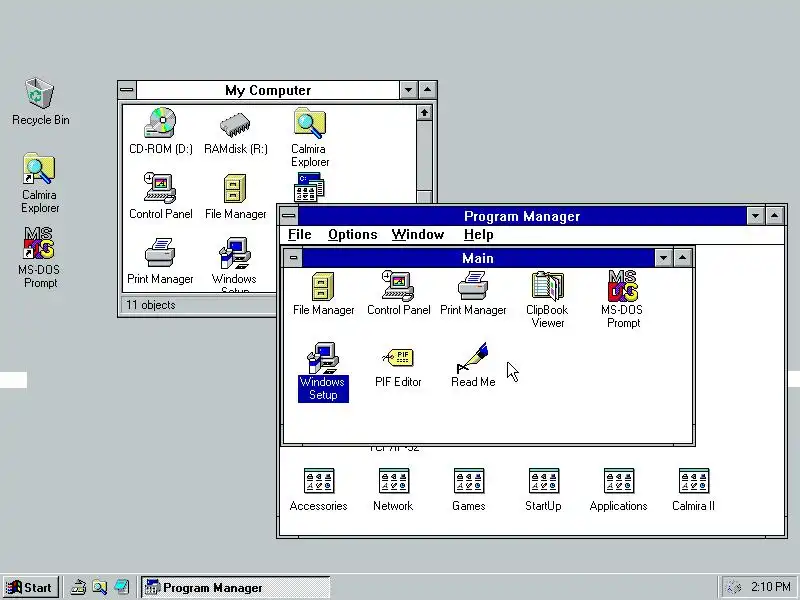Select Print Manager in My Computer window
800x600 pixels.
pyautogui.click(x=160, y=261)
